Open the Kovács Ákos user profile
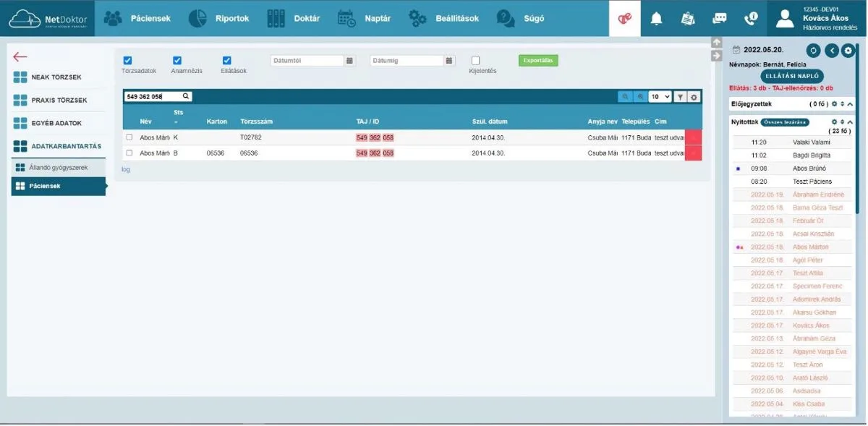The width and height of the screenshot is (868, 426). (x=817, y=18)
